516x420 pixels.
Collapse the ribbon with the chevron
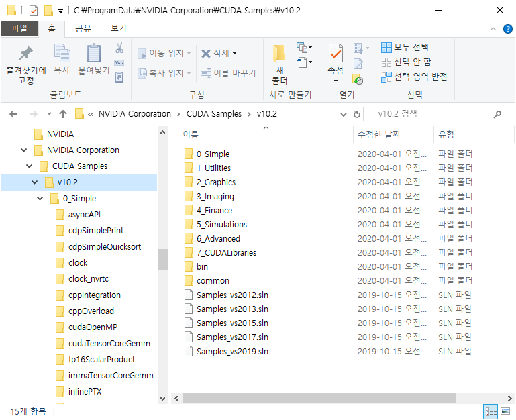pyautogui.click(x=493, y=29)
